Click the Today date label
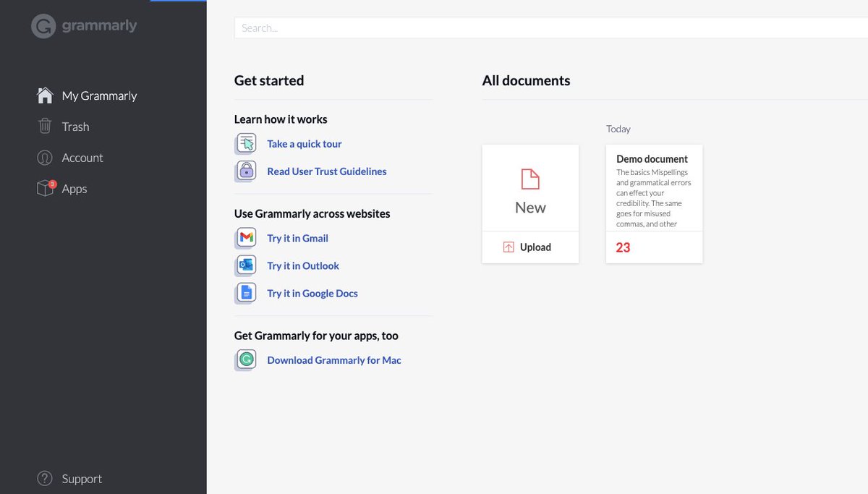The image size is (868, 494). coord(618,129)
